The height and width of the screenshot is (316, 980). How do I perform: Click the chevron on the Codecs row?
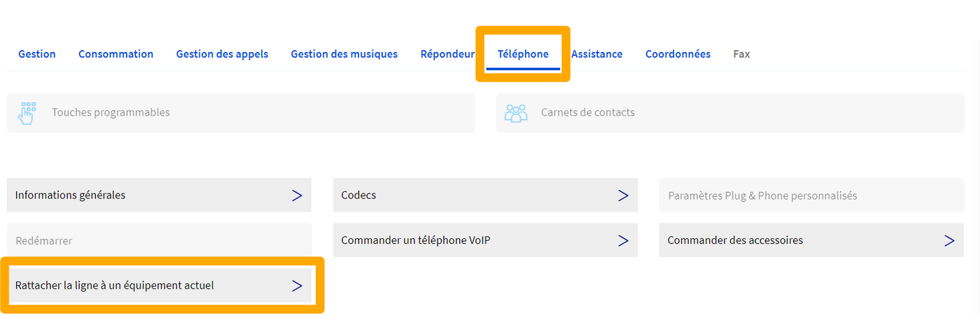point(623,195)
